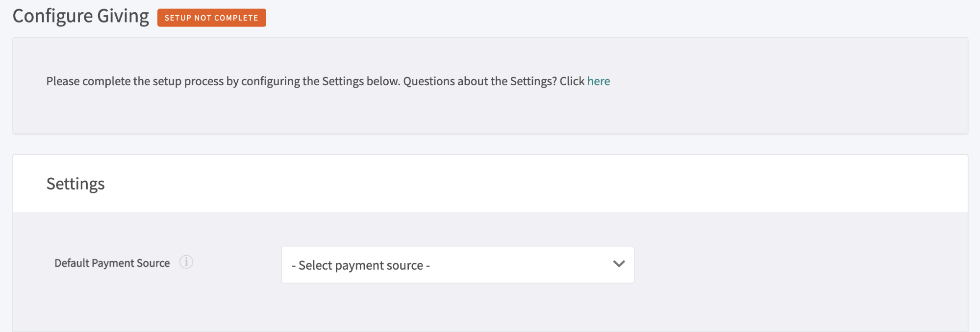Expand the '- Select payment source -' list
980x332 pixels.
coord(457,264)
